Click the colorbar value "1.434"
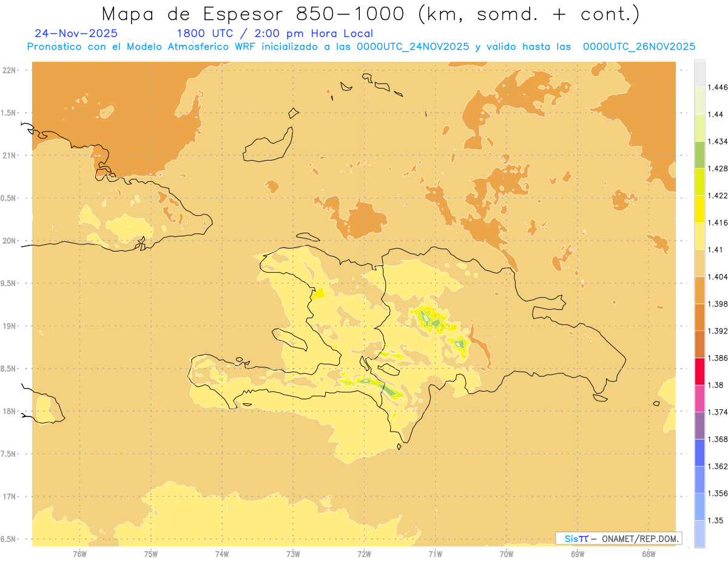The width and height of the screenshot is (728, 562). tap(718, 141)
